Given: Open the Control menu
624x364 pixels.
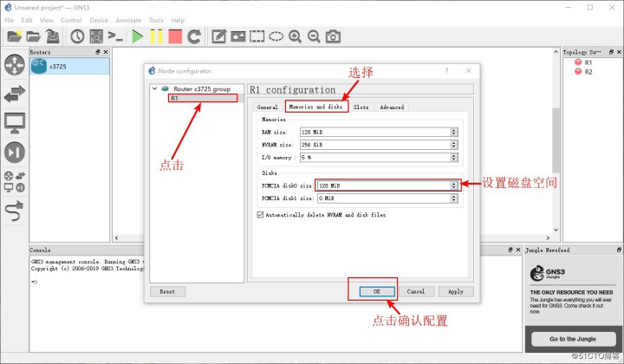Looking at the screenshot, I should (x=71, y=20).
